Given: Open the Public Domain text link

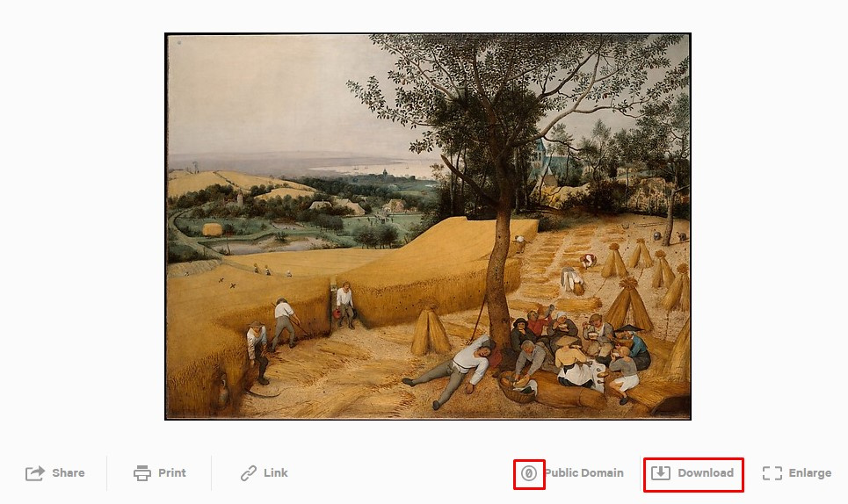Looking at the screenshot, I should tap(584, 473).
